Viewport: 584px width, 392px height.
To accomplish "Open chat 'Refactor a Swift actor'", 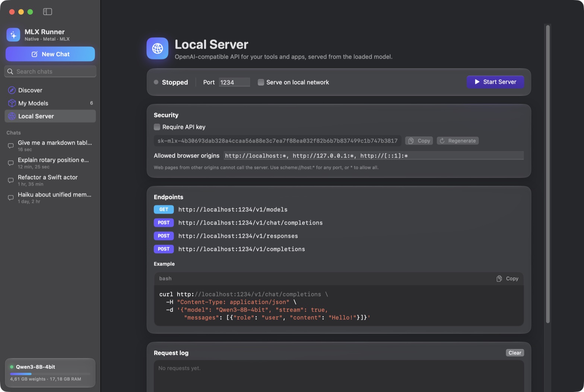I will point(50,180).
